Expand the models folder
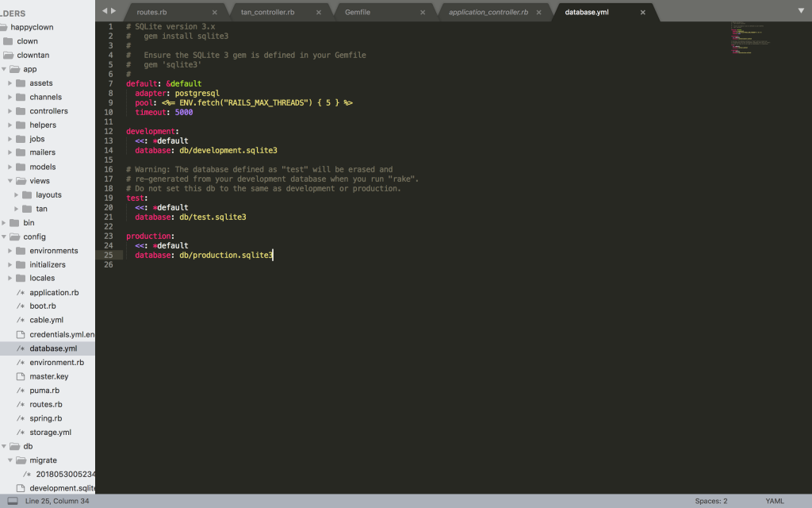Screen dimensions: 812x508 tap(10, 167)
